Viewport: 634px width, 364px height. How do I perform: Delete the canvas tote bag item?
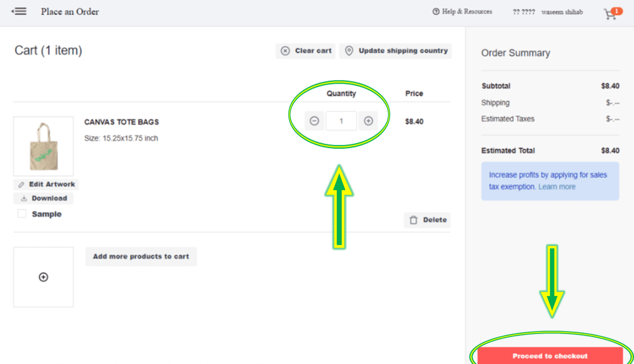[427, 220]
